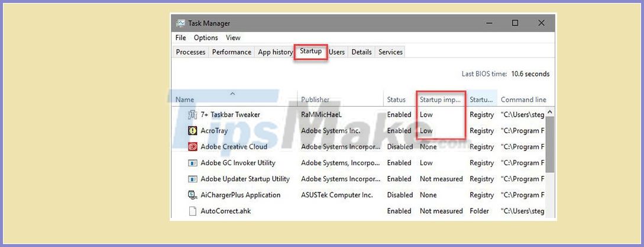Image resolution: width=644 pixels, height=247 pixels.
Task: Open the View menu
Action: tap(233, 37)
